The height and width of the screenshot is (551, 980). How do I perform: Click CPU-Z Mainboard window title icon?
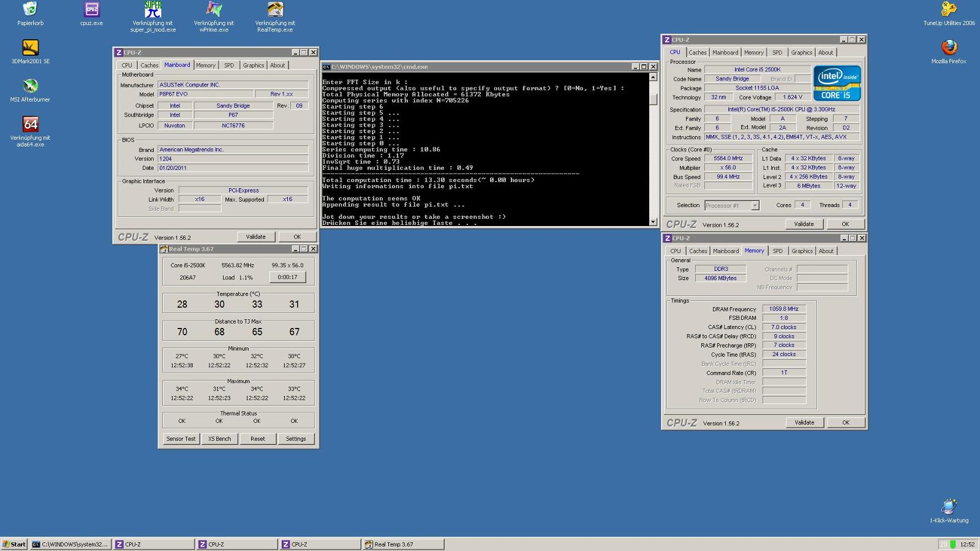pos(119,53)
